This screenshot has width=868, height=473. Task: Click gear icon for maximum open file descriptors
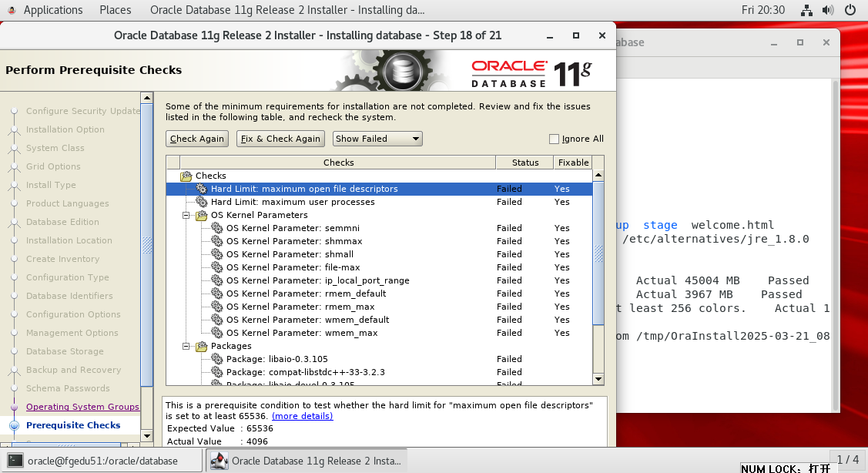click(x=202, y=189)
